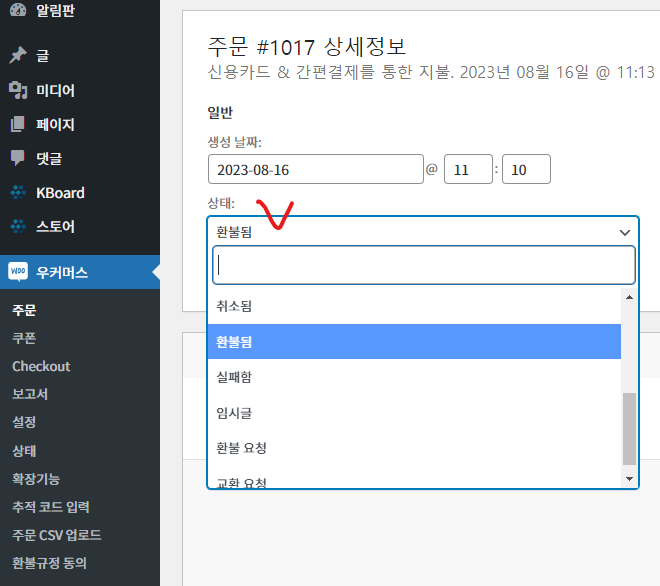Go to the 쿠폰 submenu
The width and height of the screenshot is (660, 586).
24,338
